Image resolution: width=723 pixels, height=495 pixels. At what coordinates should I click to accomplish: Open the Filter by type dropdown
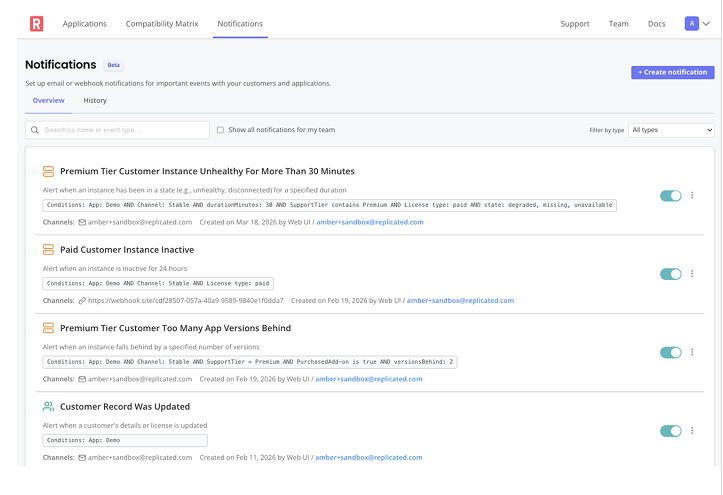coord(671,130)
